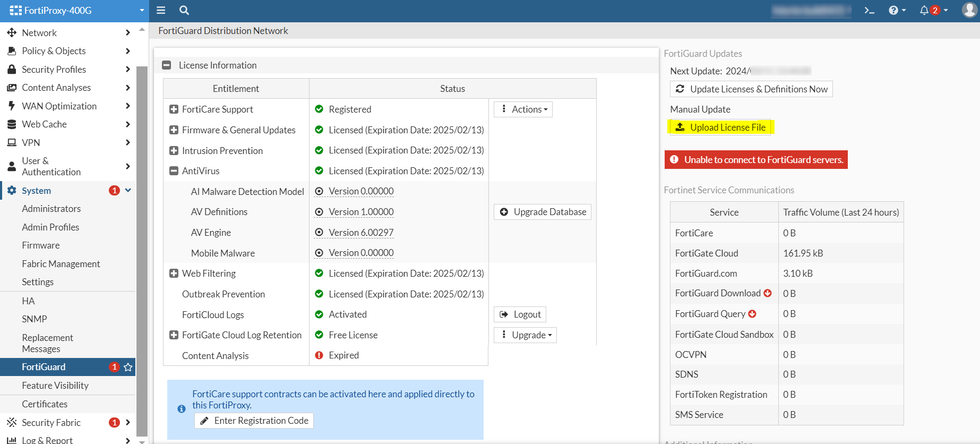This screenshot has width=980, height=444.
Task: Open the search magnifier icon
Action: [x=184, y=10]
